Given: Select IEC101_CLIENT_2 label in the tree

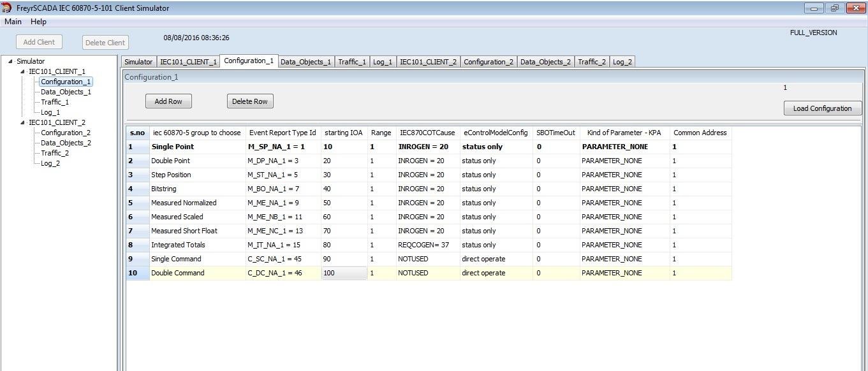Looking at the screenshot, I should [x=57, y=122].
